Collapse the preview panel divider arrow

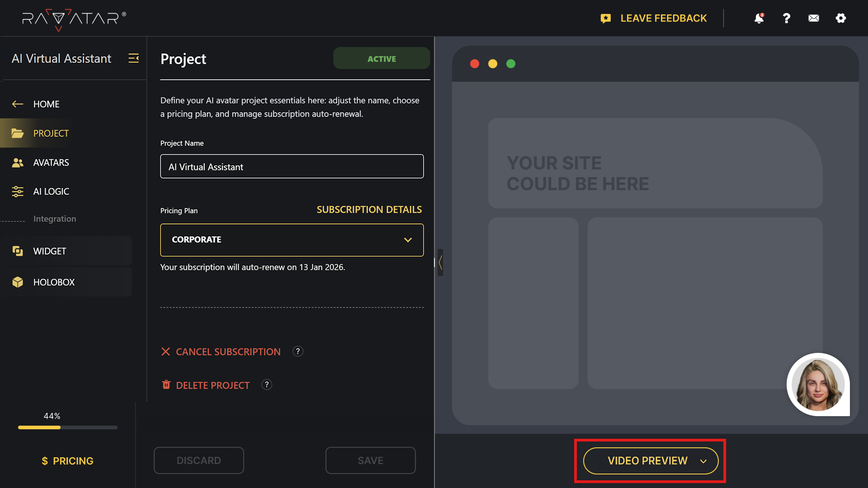(440, 263)
